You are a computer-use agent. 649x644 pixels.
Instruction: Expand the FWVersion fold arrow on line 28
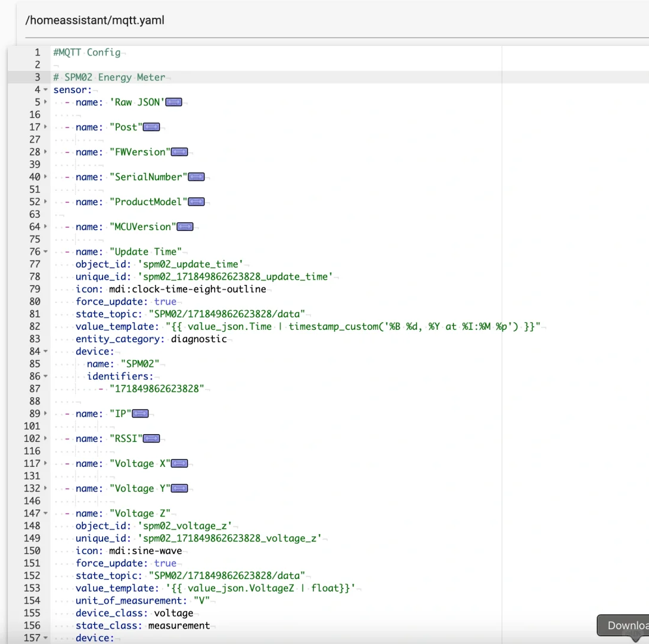45,152
